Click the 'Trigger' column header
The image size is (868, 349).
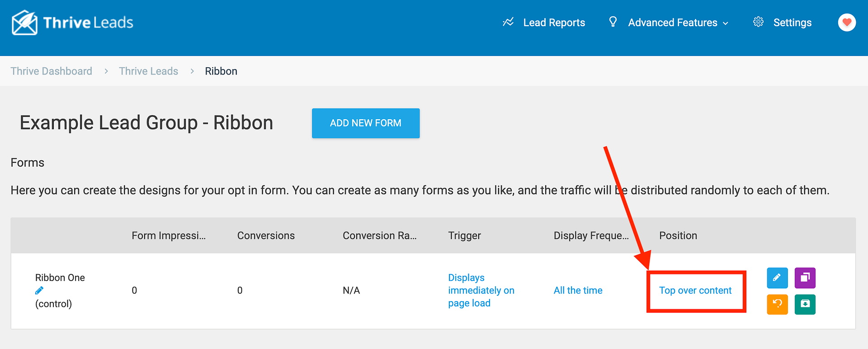pos(464,236)
